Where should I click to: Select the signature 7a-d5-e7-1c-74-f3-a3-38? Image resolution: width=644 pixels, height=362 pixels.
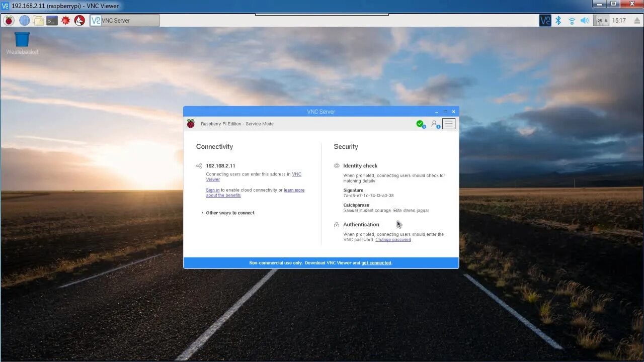pos(368,196)
